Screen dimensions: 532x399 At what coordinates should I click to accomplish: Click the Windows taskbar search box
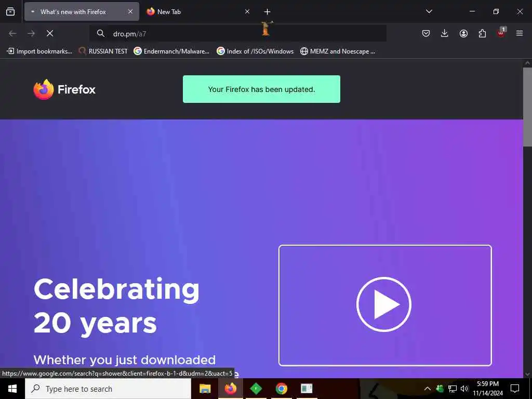[x=108, y=389]
